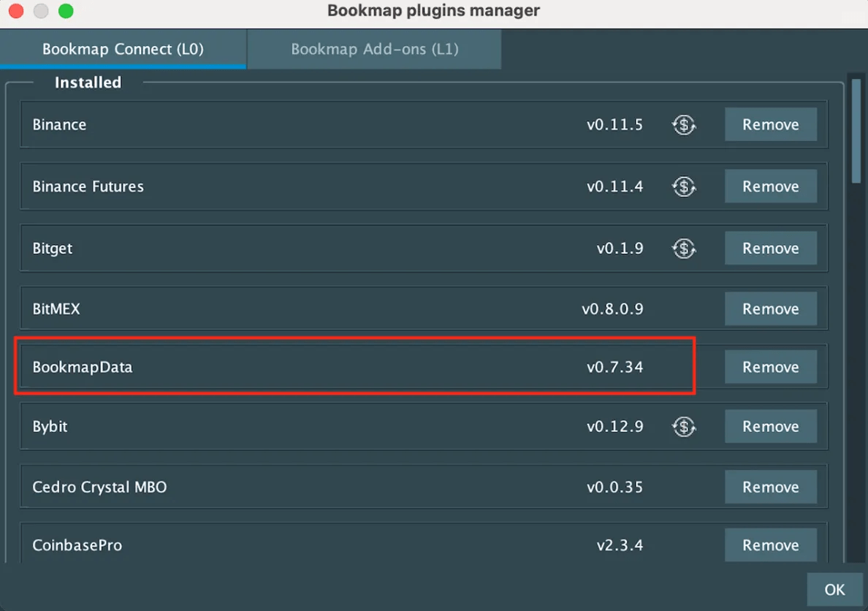868x611 pixels.
Task: Open the Bookmap Add-ons (L1) tab
Action: [374, 49]
